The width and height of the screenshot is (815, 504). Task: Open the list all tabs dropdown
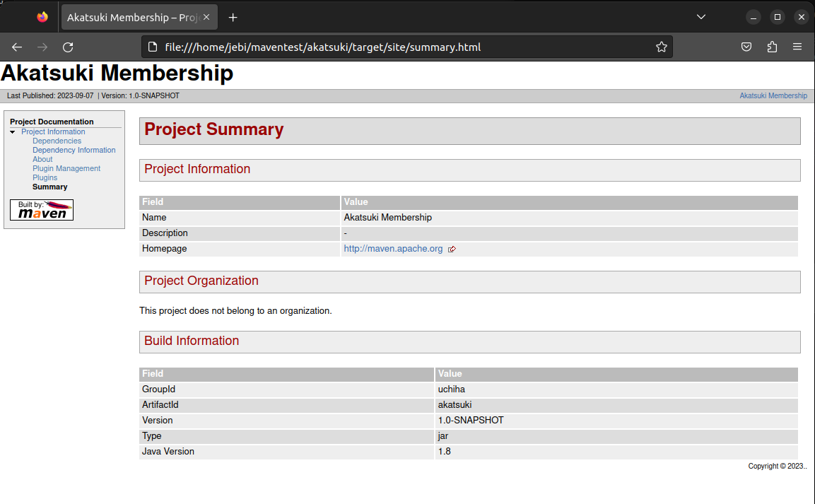click(700, 17)
